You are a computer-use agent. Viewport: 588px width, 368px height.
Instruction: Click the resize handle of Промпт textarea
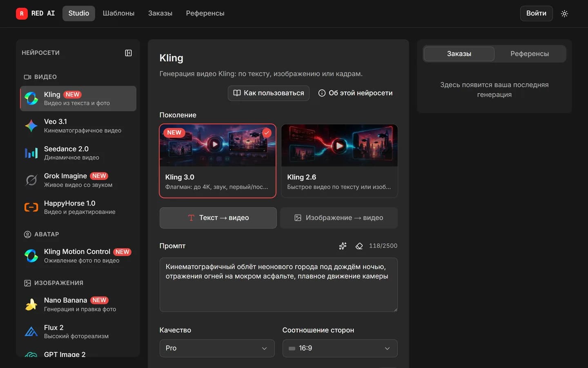click(x=395, y=310)
